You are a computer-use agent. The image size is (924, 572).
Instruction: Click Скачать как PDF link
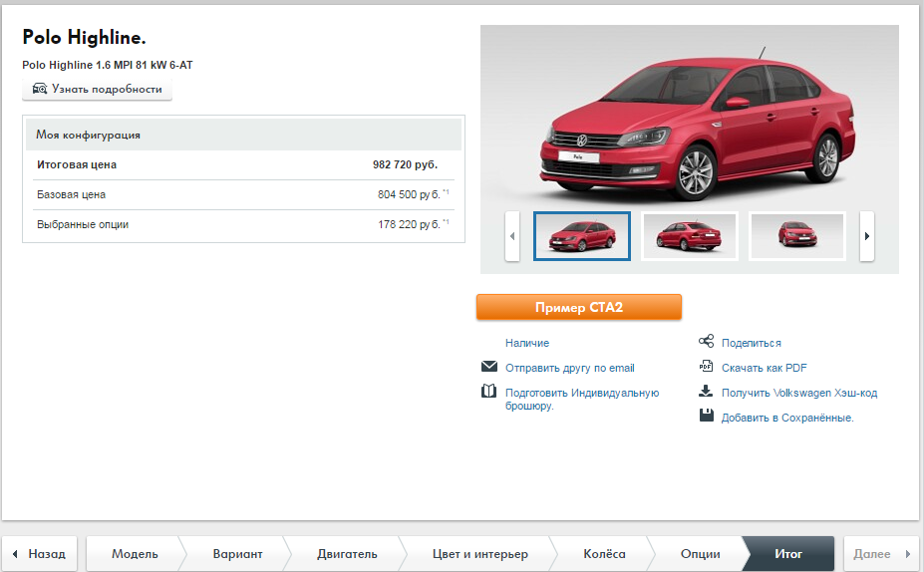pos(764,368)
